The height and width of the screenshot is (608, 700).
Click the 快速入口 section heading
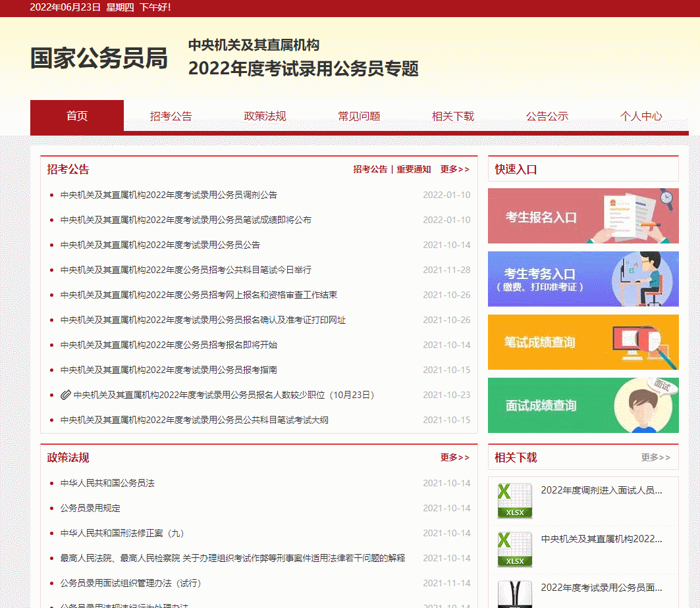pos(516,170)
